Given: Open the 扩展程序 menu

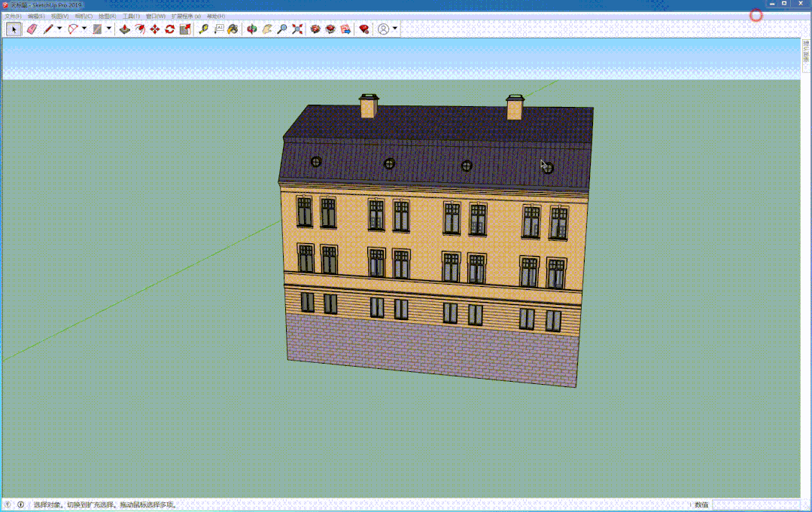Looking at the screenshot, I should tap(186, 17).
